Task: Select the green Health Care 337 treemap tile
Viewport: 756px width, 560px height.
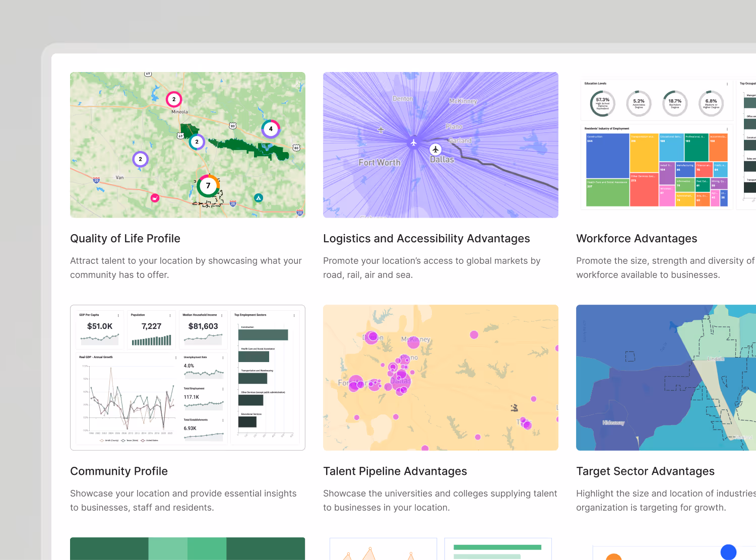Action: 607,193
